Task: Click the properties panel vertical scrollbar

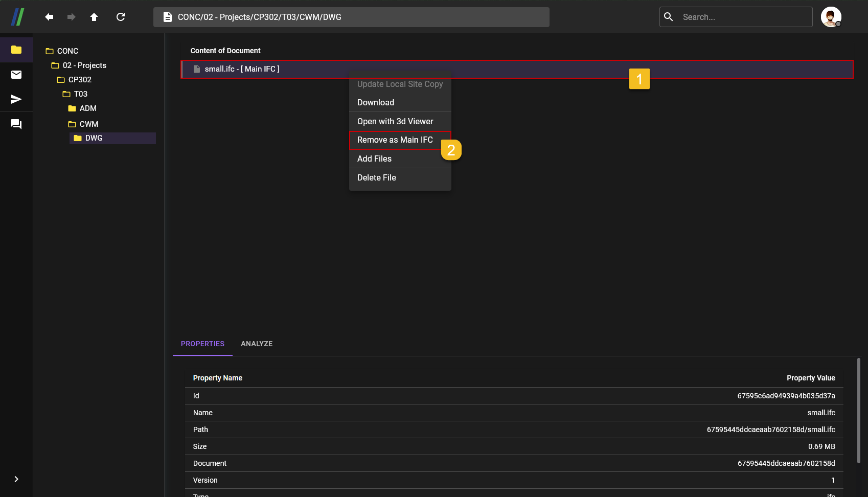Action: [858, 410]
